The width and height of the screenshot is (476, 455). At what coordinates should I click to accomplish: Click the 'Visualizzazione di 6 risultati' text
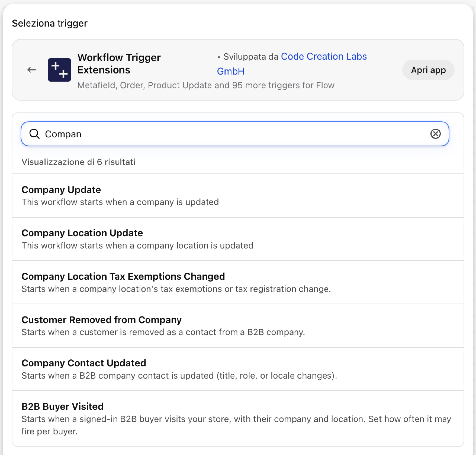(78, 162)
